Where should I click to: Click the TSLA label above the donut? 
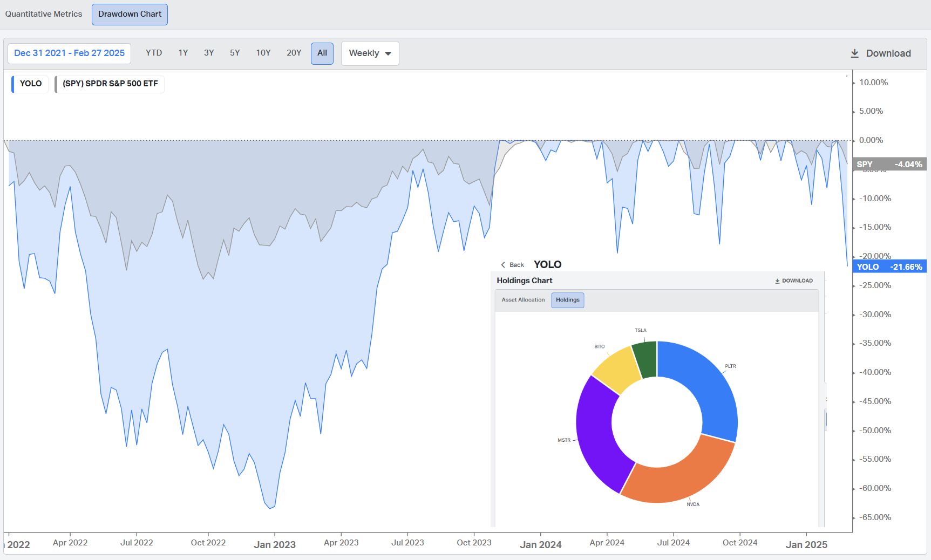pos(641,330)
